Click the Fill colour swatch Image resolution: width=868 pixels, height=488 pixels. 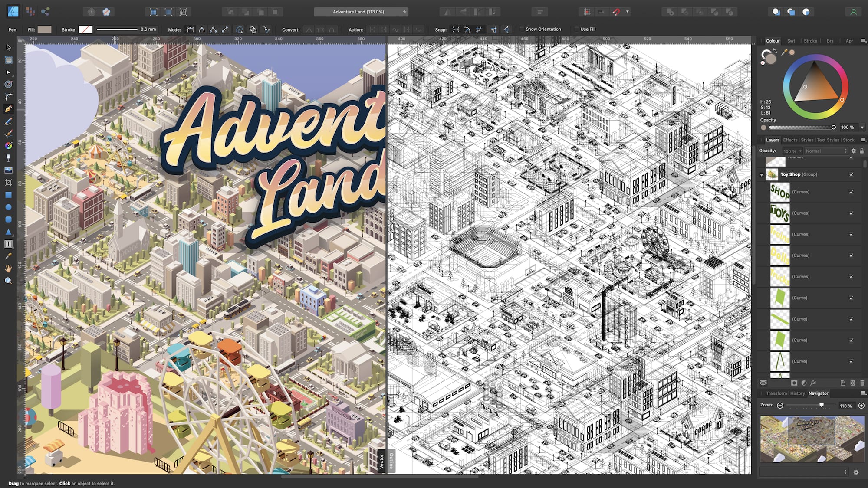(44, 29)
